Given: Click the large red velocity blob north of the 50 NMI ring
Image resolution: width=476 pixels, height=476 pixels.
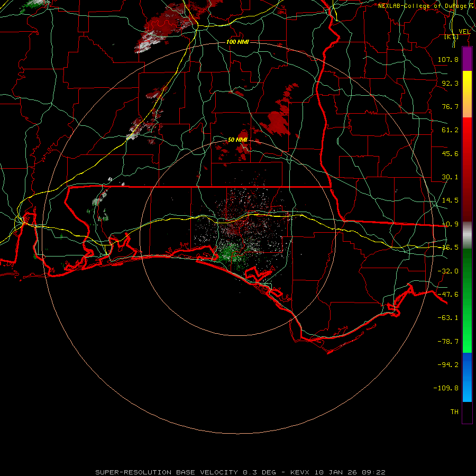Looking at the screenshot, I should [x=277, y=123].
